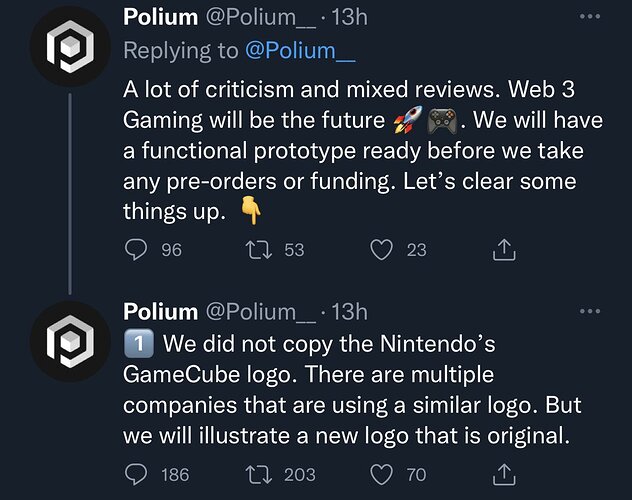Reply to the GameCube logo tweet
The width and height of the screenshot is (632, 500).
tap(138, 474)
